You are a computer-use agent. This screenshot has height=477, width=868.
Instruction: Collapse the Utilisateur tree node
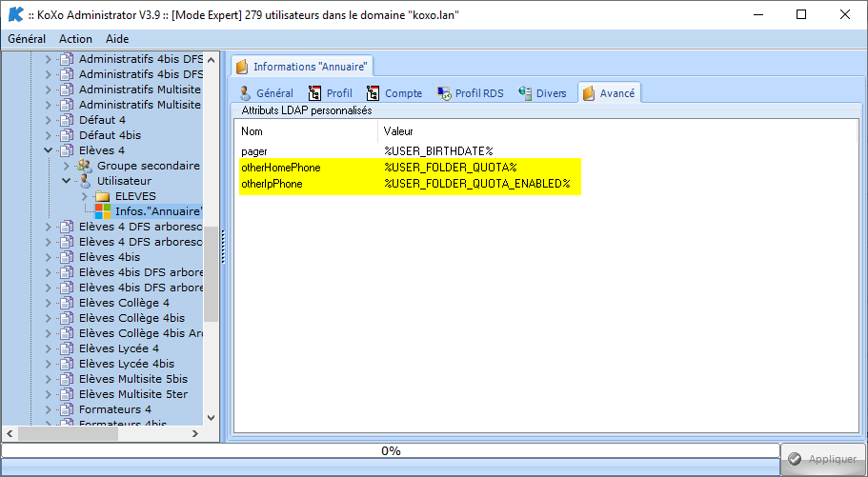click(x=67, y=181)
